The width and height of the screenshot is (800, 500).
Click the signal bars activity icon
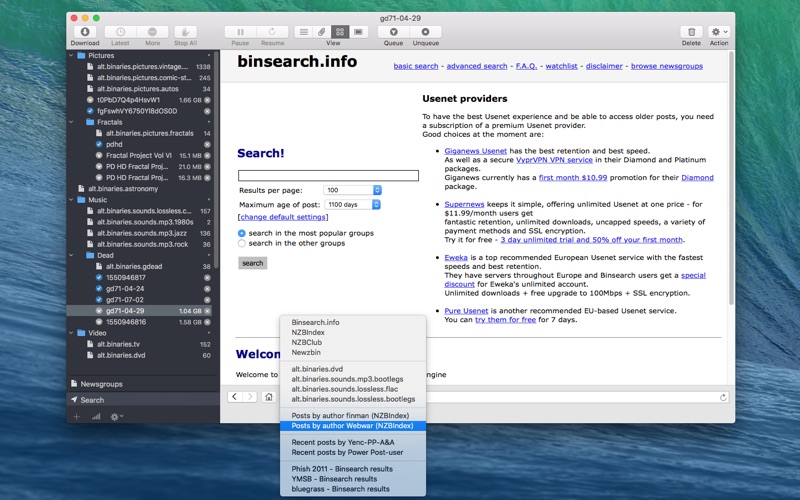pos(96,416)
